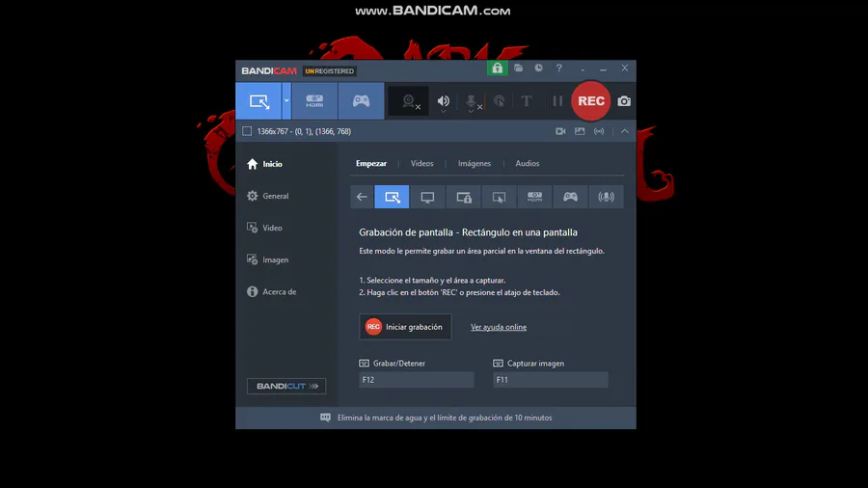Open the scheduled recording clock icon
Viewport: 868px width, 488px height.
538,68
